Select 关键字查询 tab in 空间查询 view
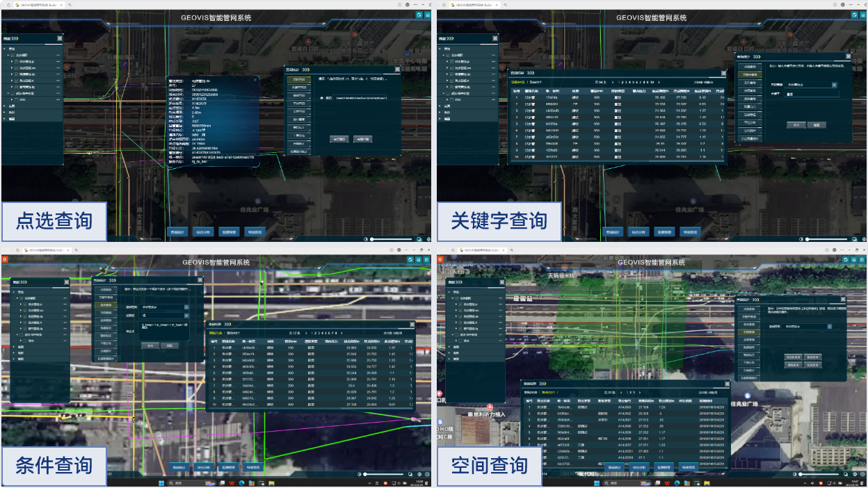The height and width of the screenshot is (488, 868). (x=748, y=317)
